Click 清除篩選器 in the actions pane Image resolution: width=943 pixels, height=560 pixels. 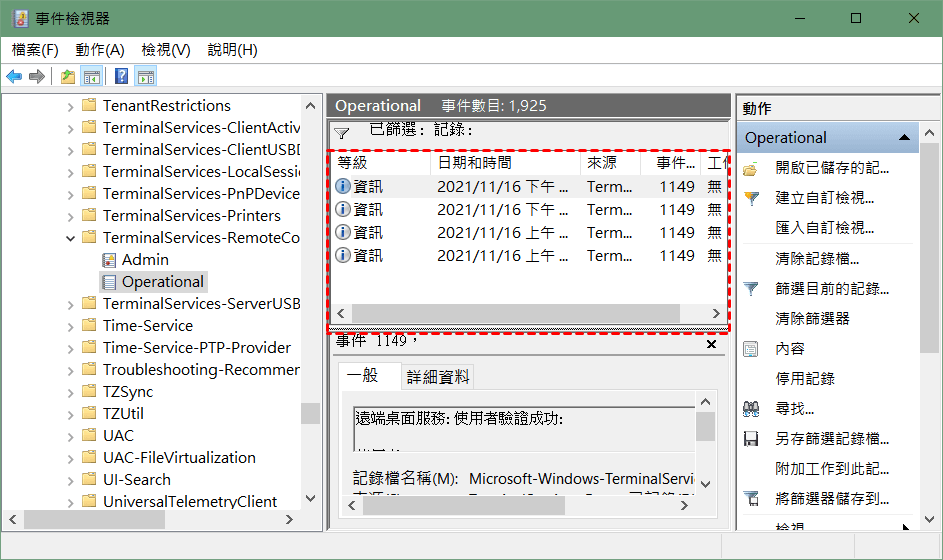coord(812,318)
